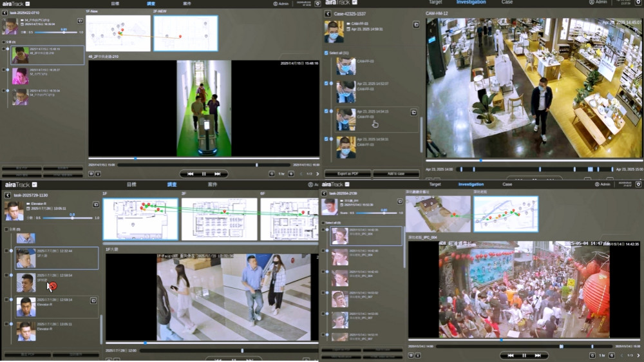The image size is (644, 362).
Task: Open the Investigation tab in Case-42325-1537 window
Action: click(x=471, y=3)
